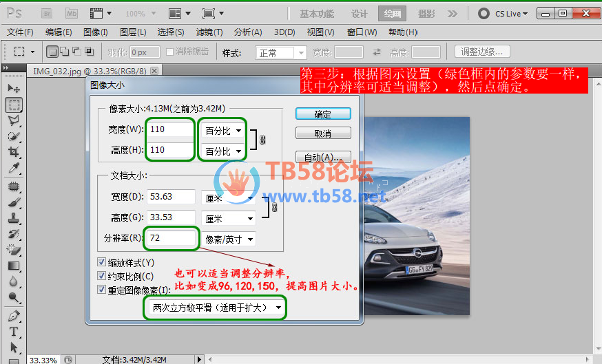Open the 图层(L) menu

(133, 32)
